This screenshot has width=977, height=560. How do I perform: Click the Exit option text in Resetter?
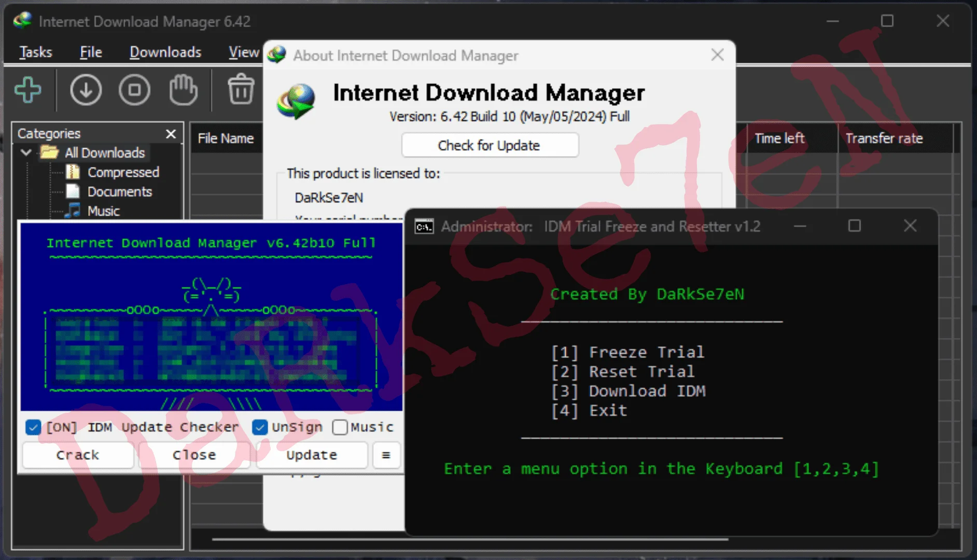click(608, 410)
